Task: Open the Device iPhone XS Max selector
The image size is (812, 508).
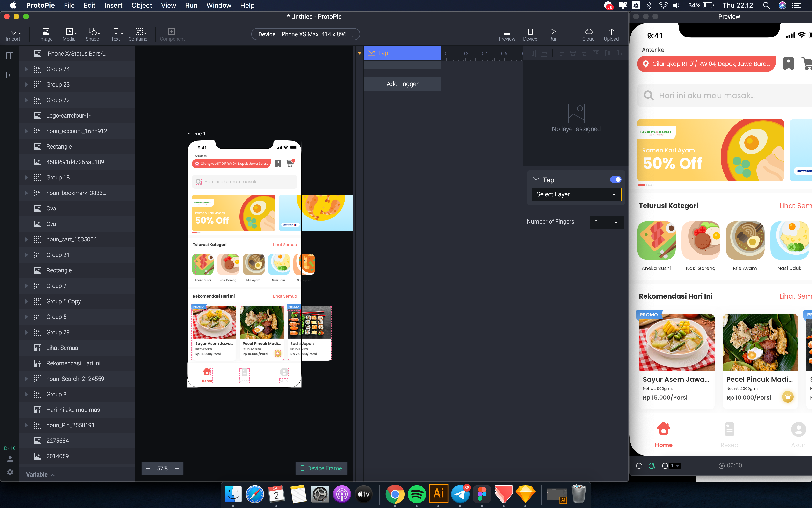Action: coord(305,34)
